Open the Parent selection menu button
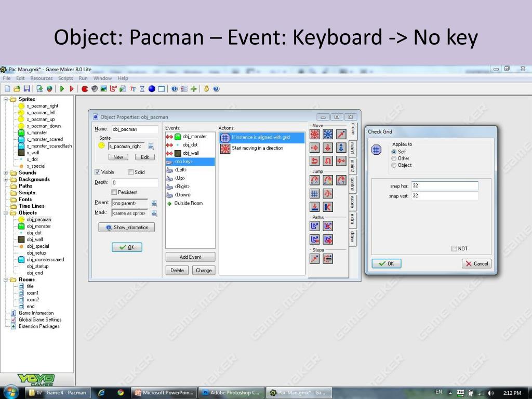This screenshot has height=399, width=532. tap(154, 203)
